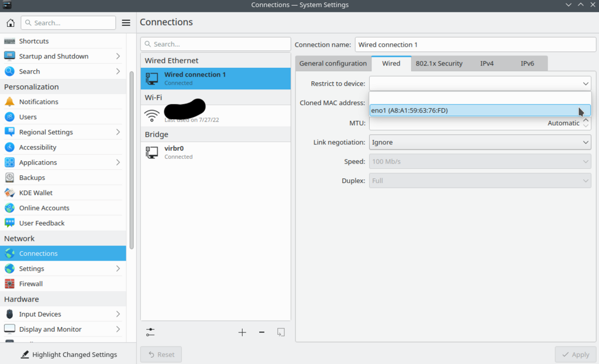This screenshot has height=364, width=599.
Task: Click Highlight Changed Settings button
Action: click(68, 355)
